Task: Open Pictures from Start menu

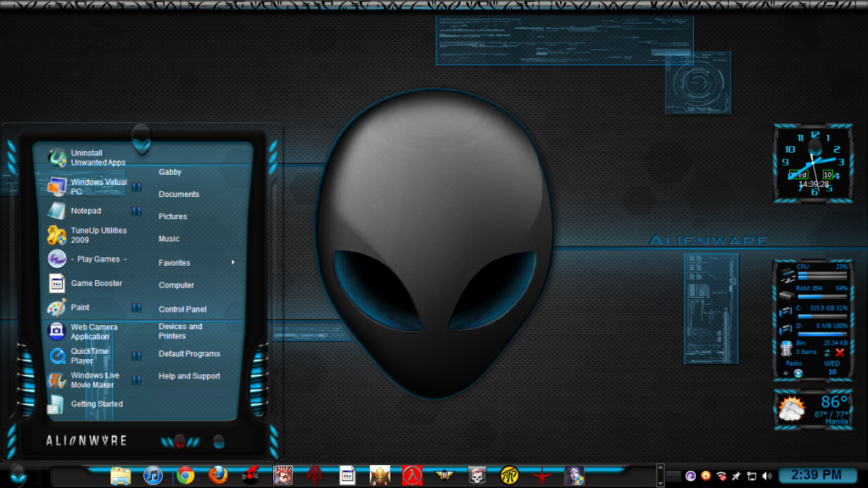Action: coord(173,216)
